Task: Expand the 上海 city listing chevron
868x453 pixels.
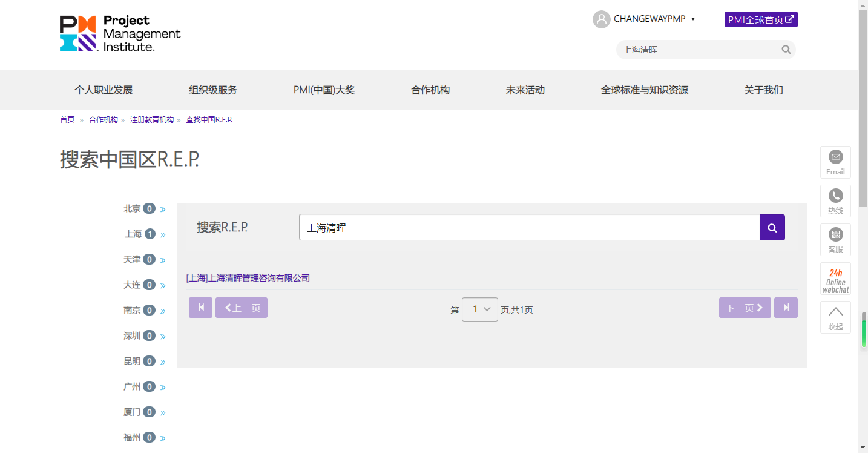Action: pyautogui.click(x=163, y=234)
